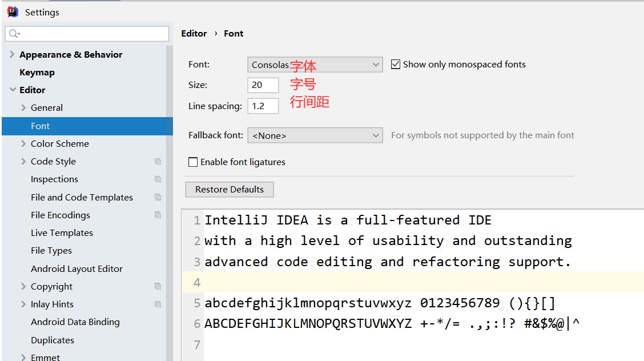The image size is (644, 361).
Task: Click the Line spacing input field
Action: (x=263, y=106)
